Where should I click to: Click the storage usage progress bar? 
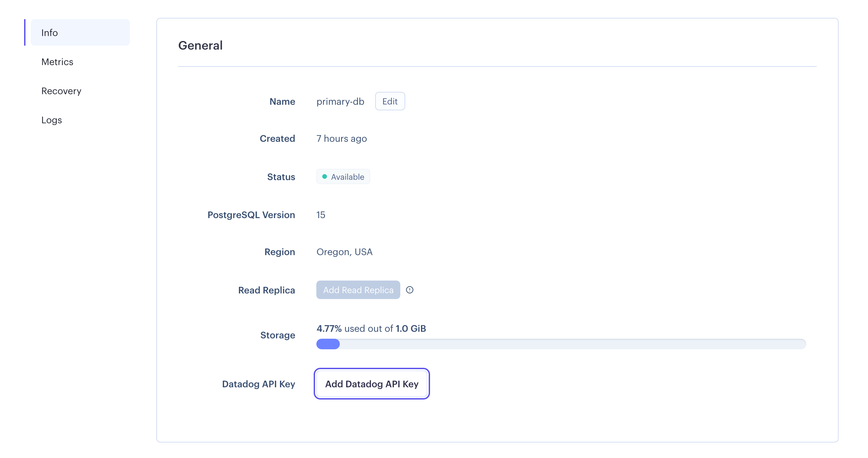point(561,344)
